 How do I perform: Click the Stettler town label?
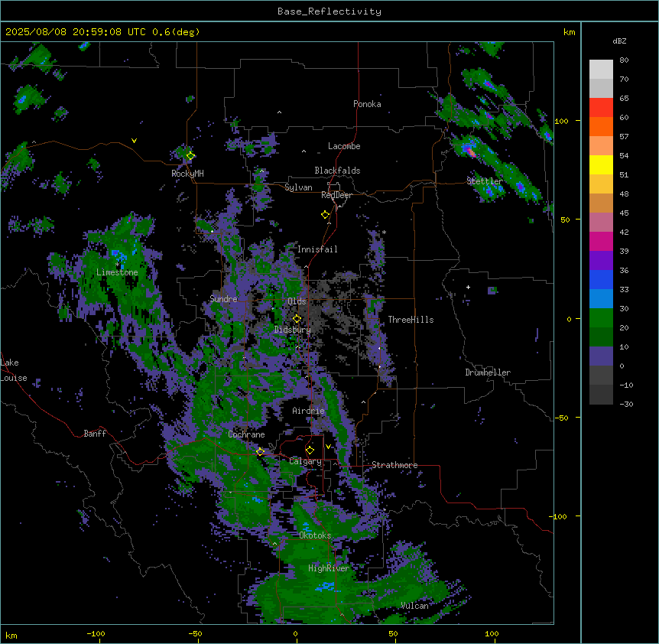tap(485, 181)
